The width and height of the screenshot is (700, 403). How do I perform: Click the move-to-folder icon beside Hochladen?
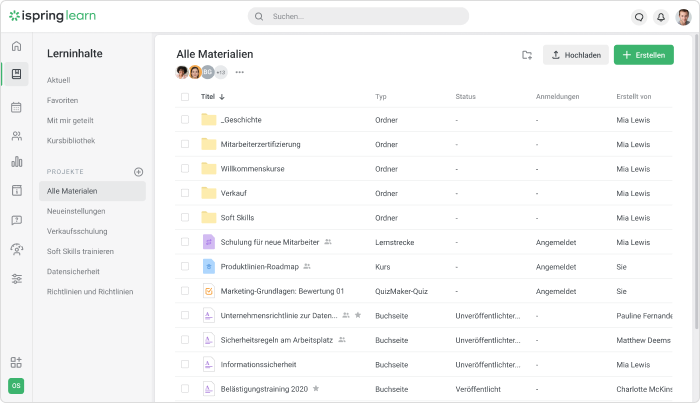point(527,55)
